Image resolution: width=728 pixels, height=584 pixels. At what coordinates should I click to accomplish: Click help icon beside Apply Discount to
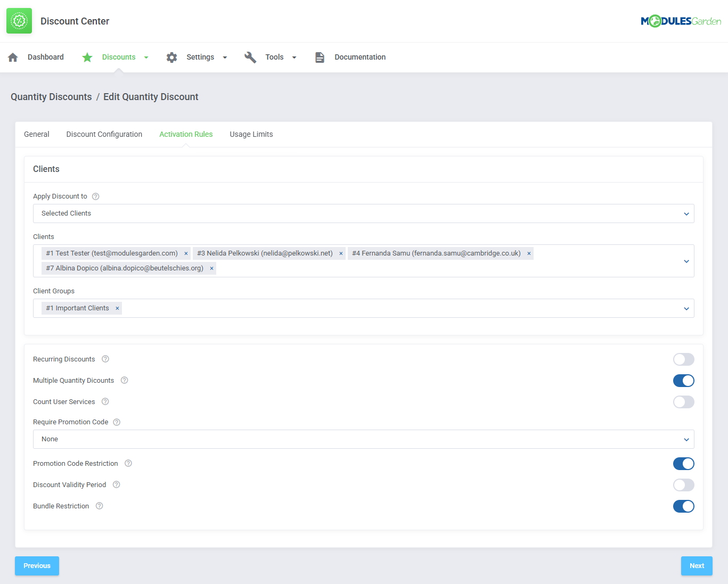(96, 196)
